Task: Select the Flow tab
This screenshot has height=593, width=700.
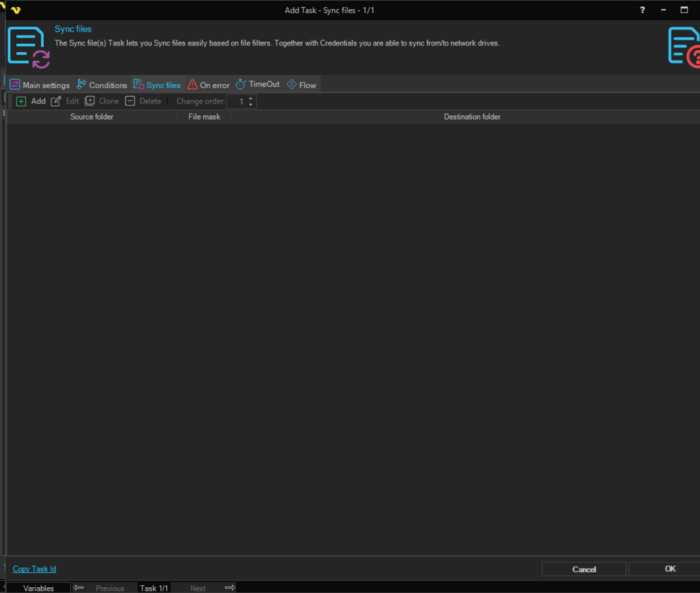Action: pyautogui.click(x=302, y=85)
